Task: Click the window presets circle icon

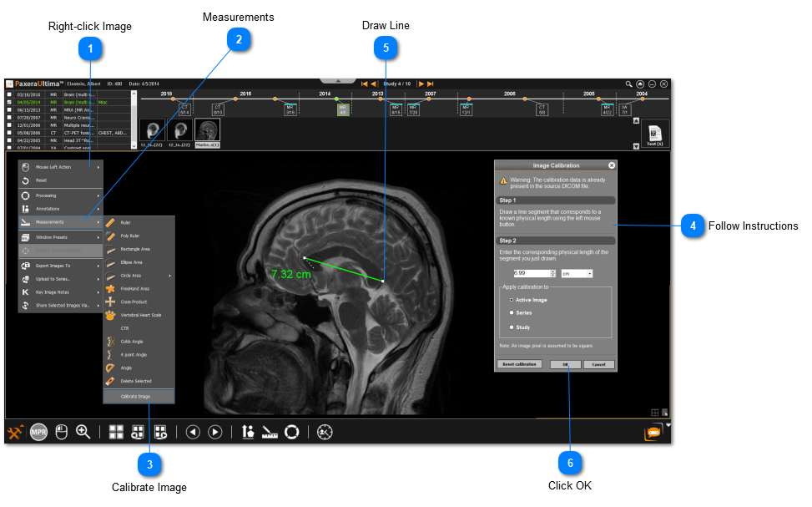Action: (x=292, y=432)
